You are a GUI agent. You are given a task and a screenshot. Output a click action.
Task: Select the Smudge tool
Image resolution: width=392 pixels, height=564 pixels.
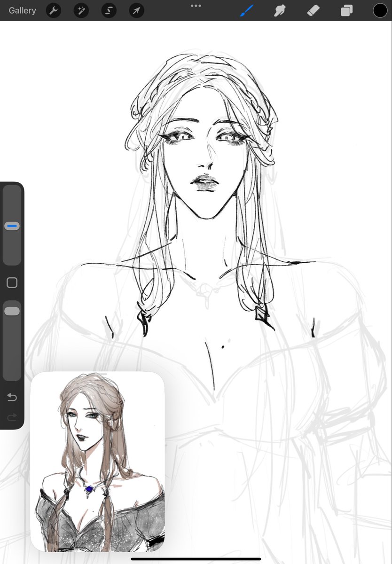280,10
